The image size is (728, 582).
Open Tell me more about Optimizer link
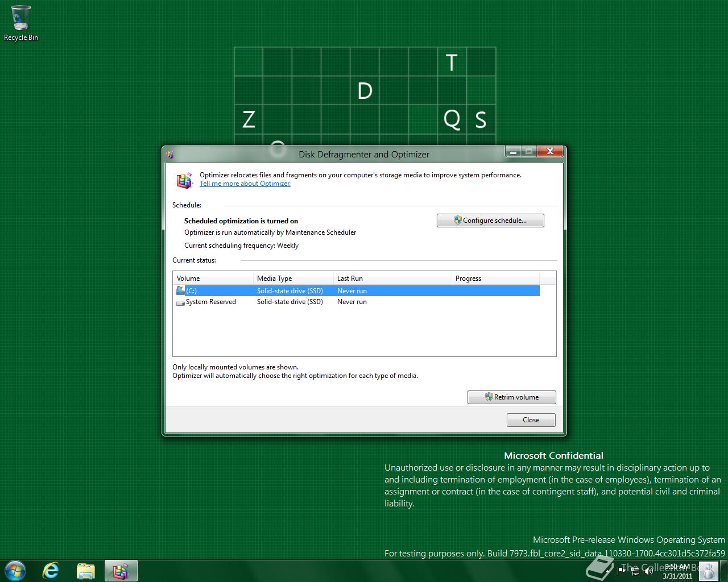pyautogui.click(x=245, y=184)
